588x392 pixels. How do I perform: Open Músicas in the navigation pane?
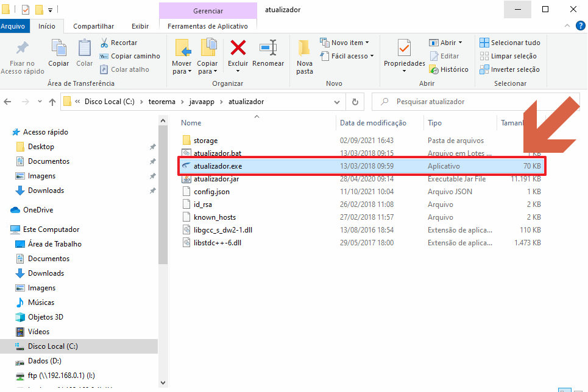tap(41, 303)
